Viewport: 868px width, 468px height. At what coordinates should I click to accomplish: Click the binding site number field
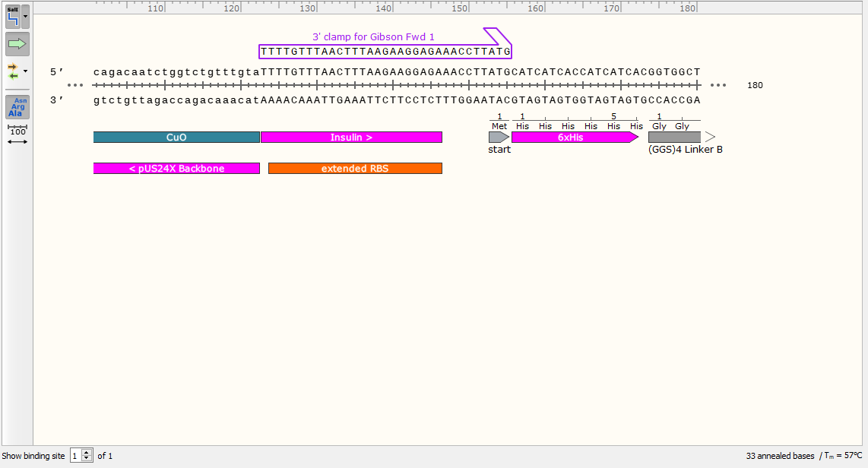pos(74,455)
